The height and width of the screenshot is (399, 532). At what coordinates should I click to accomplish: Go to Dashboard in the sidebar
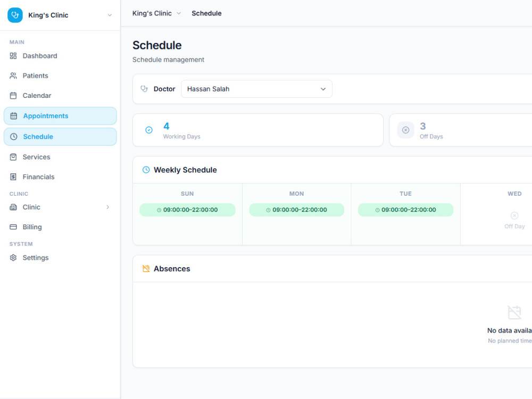(x=60, y=56)
